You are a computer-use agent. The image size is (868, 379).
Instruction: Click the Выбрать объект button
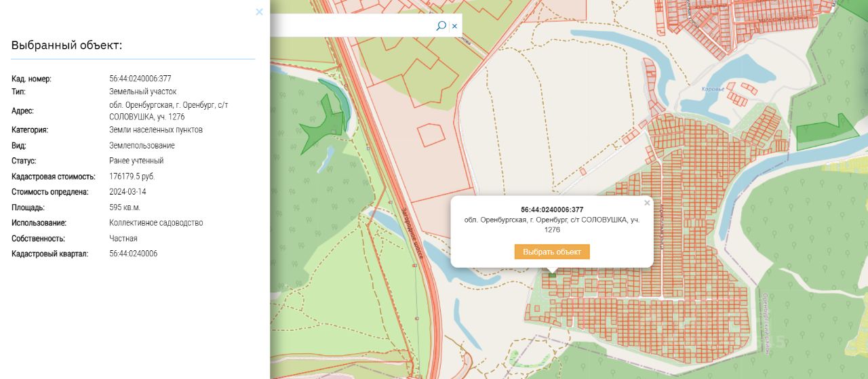click(552, 252)
